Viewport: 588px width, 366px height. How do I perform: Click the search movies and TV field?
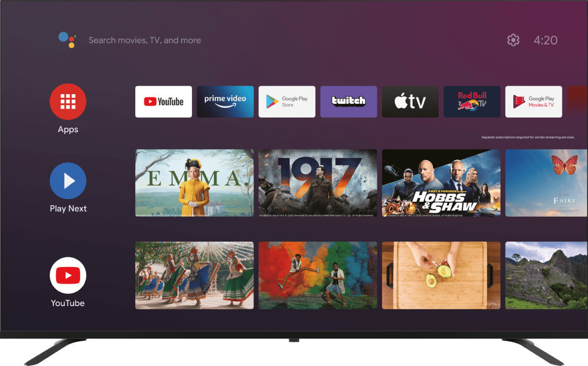tap(145, 40)
